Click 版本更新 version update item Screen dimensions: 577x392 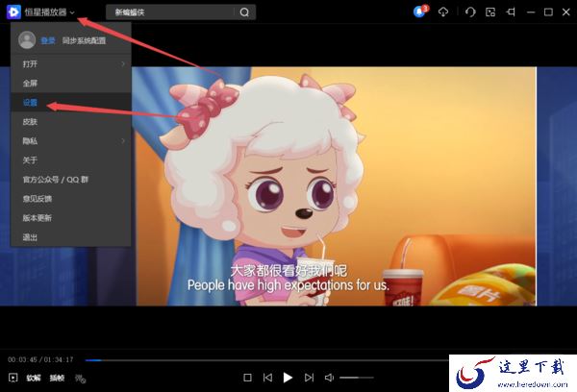[71, 218]
